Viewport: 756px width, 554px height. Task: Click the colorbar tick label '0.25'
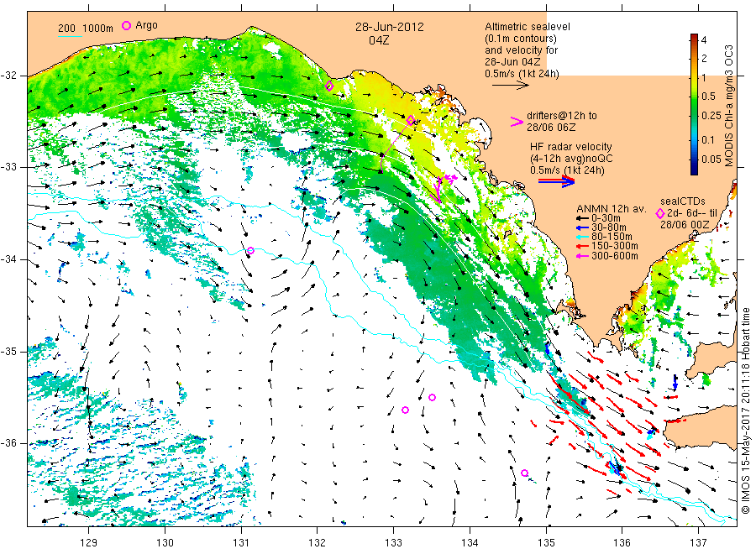click(711, 116)
